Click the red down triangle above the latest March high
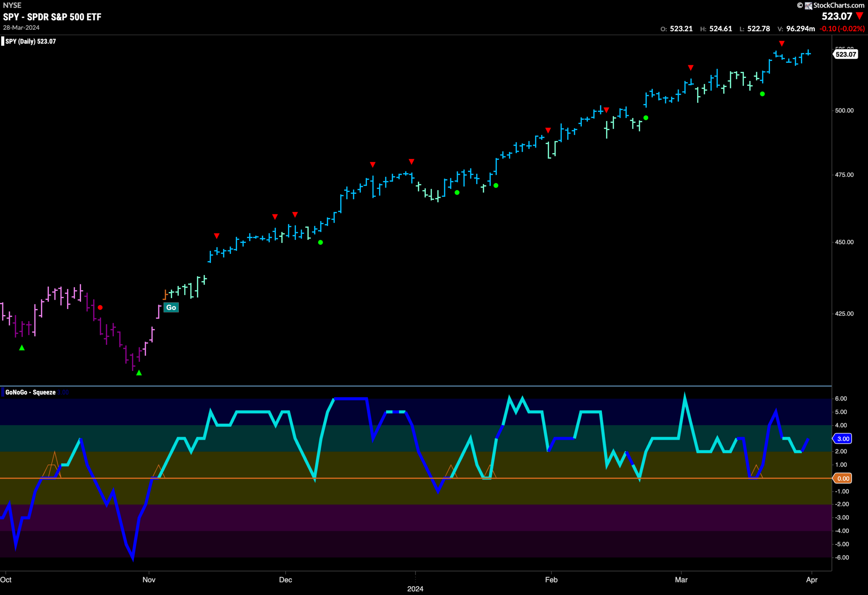The height and width of the screenshot is (595, 868). (x=782, y=44)
